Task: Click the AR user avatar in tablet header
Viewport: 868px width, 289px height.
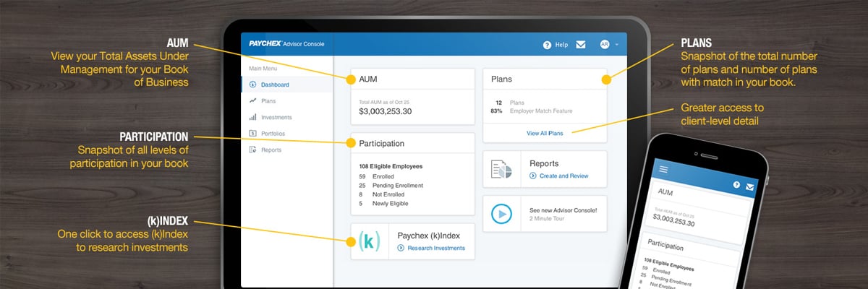Action: coord(605,44)
